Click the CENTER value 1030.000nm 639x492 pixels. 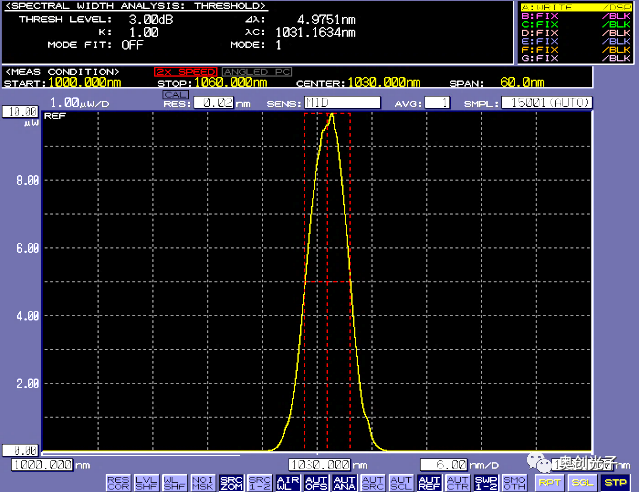pyautogui.click(x=383, y=83)
